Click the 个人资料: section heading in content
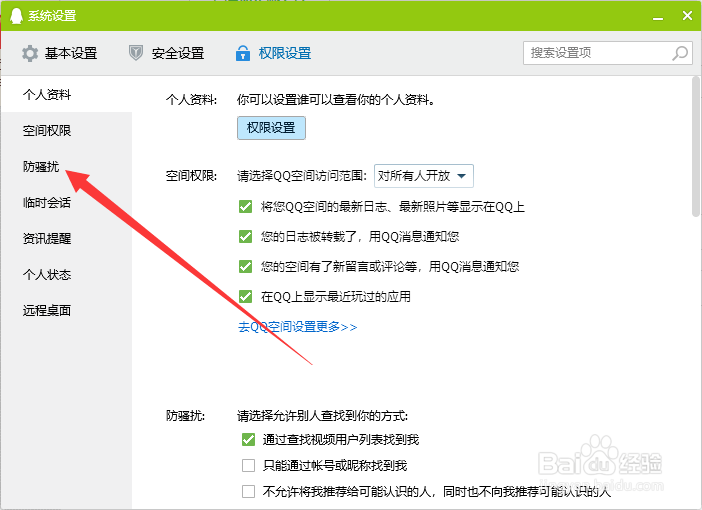This screenshot has height=510, width=702. (191, 99)
